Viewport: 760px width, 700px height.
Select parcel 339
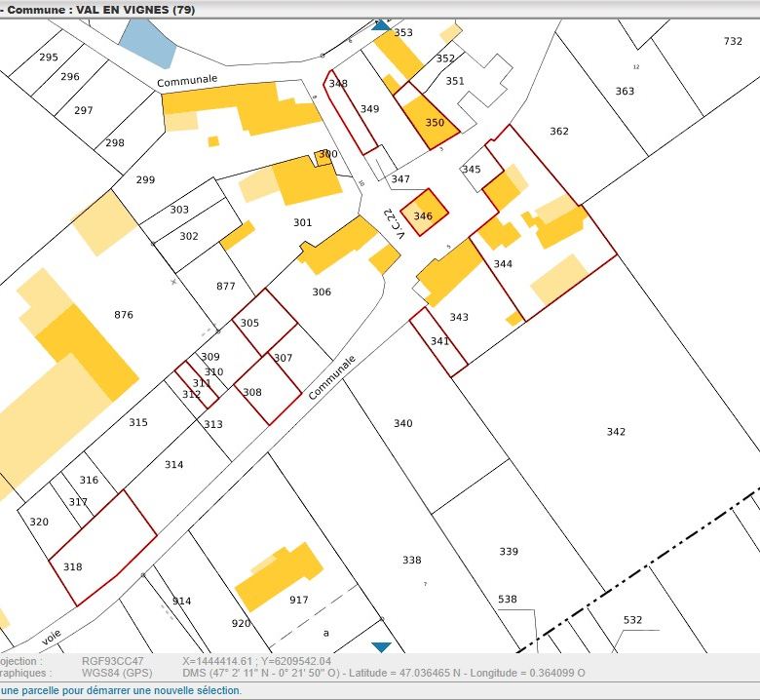pyautogui.click(x=509, y=552)
